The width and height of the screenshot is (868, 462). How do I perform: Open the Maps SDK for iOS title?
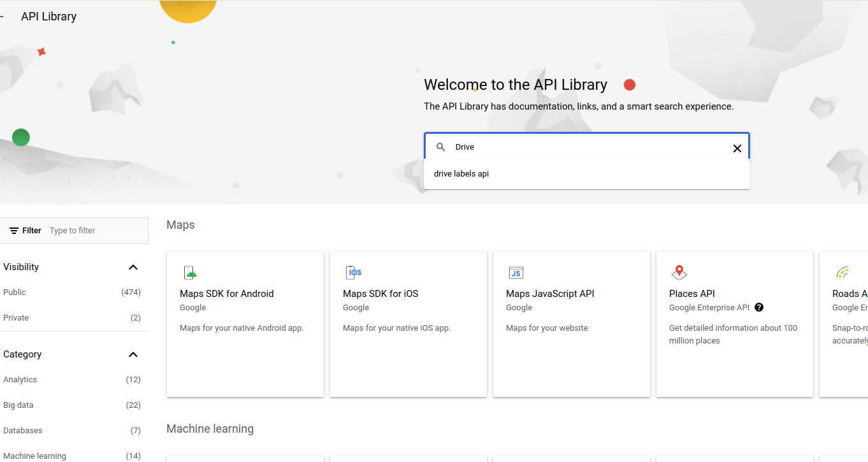pyautogui.click(x=380, y=294)
